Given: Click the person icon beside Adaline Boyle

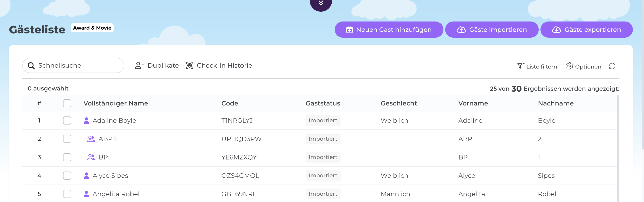Looking at the screenshot, I should click(x=86, y=120).
